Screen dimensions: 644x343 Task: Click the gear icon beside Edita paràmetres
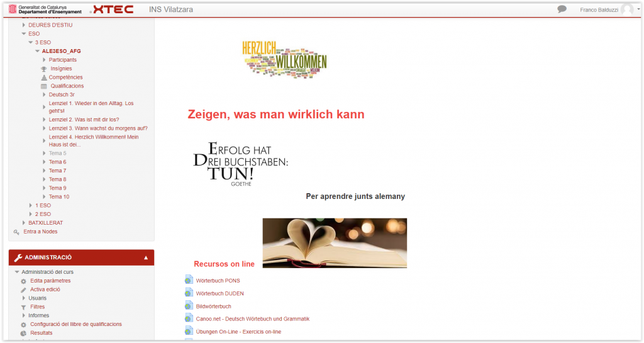coord(23,281)
